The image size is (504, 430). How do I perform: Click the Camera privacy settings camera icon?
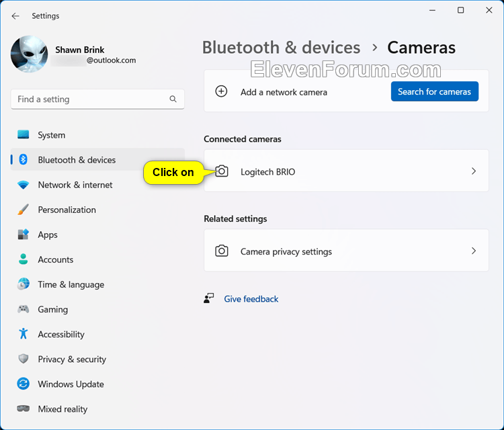pyautogui.click(x=222, y=251)
